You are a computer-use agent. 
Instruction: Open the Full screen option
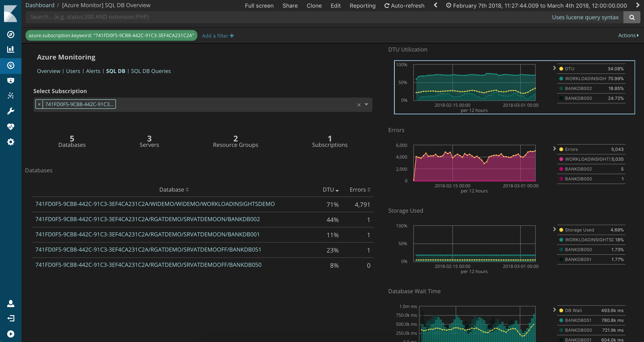pos(259,6)
